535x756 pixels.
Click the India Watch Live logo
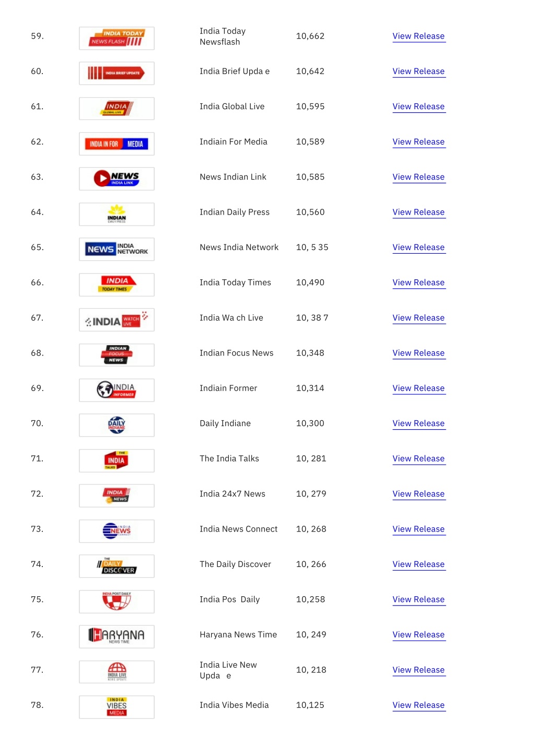coord(117,320)
